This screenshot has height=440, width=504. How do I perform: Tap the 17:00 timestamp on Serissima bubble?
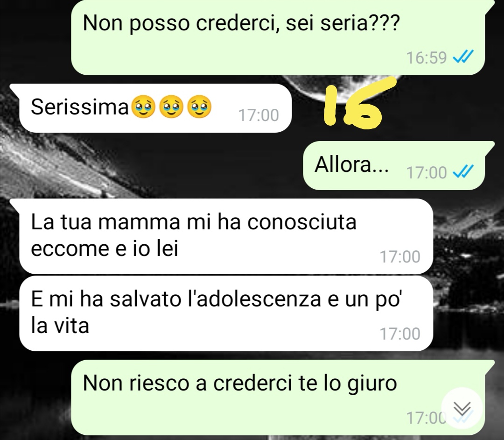259,115
